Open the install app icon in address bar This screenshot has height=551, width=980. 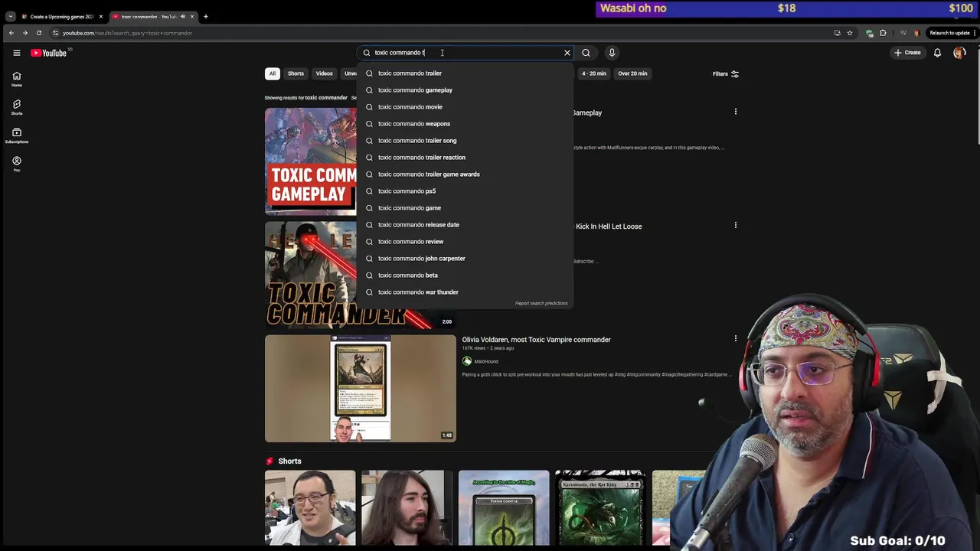[837, 33]
